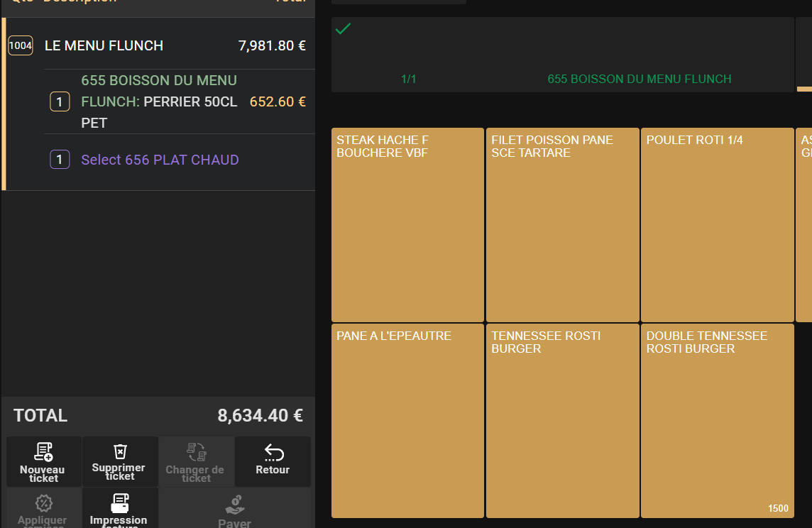Open Select 656 PLAT CHAUD line
Image resolution: width=812 pixels, height=528 pixels.
click(160, 160)
